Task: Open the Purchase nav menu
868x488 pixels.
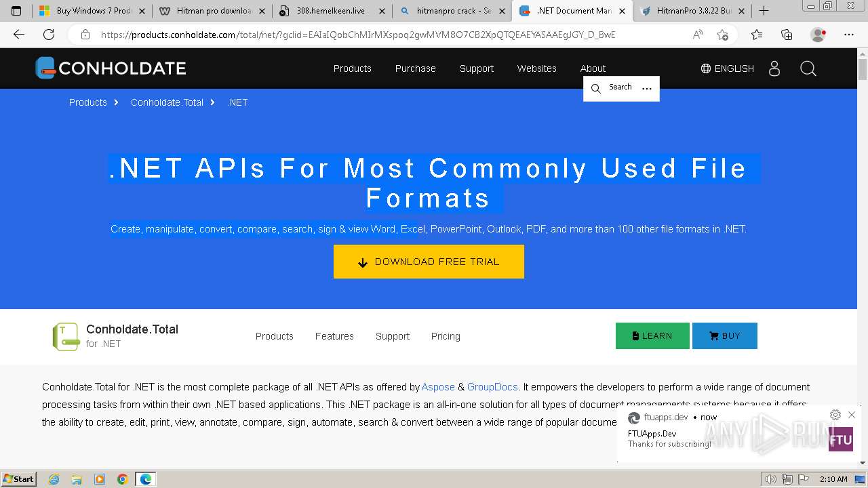Action: point(416,68)
